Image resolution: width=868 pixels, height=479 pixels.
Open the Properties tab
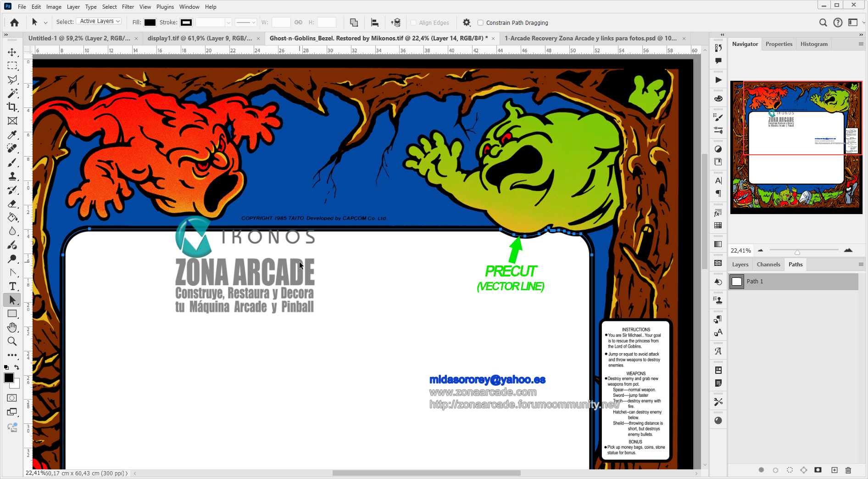click(779, 44)
